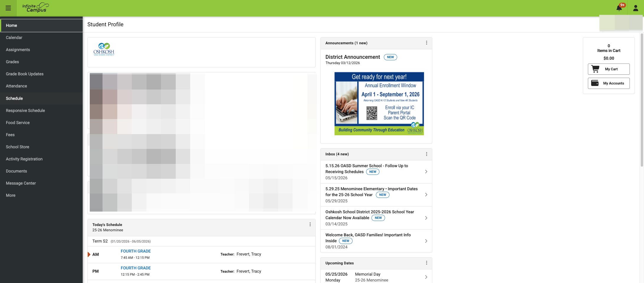Open Fees from sidebar
Image resolution: width=644 pixels, height=283 pixels.
coord(41,135)
